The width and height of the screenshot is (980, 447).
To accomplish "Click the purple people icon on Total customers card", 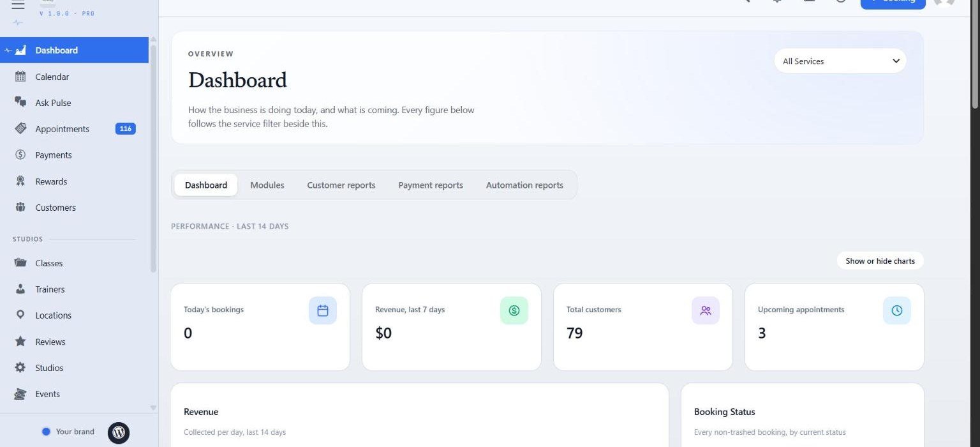I will pyautogui.click(x=706, y=310).
